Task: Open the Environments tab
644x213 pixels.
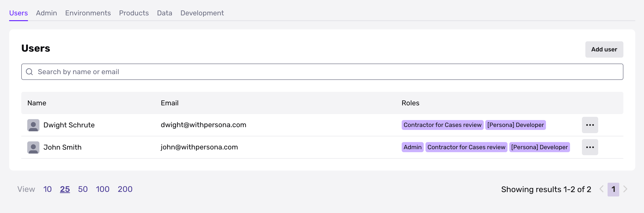Action: tap(88, 13)
